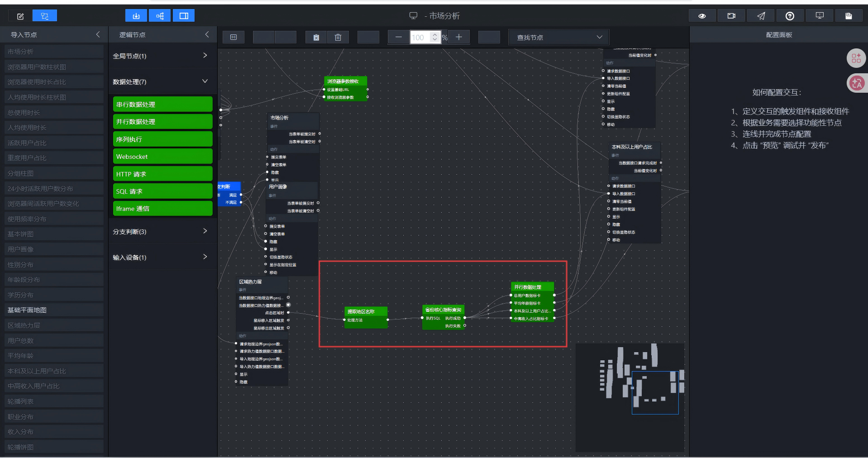Click the 并行数据处理 node header on canvas
868x458 pixels.
[x=533, y=287]
